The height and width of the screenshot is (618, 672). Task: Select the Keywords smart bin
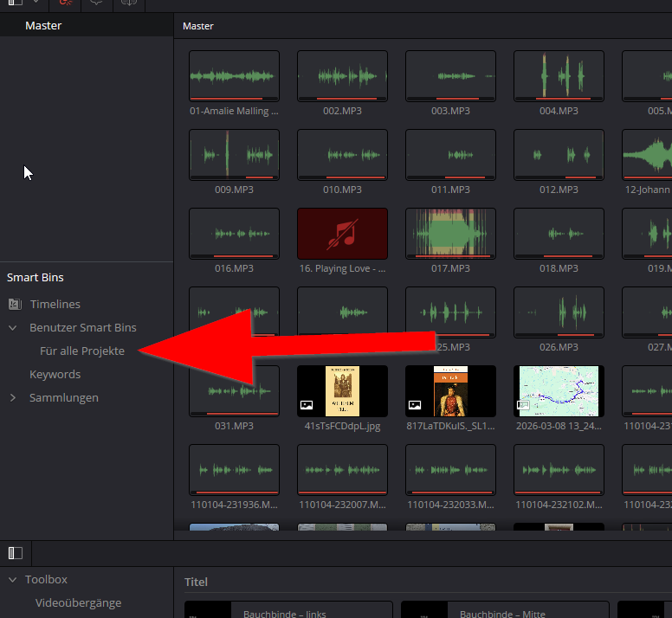pos(55,375)
